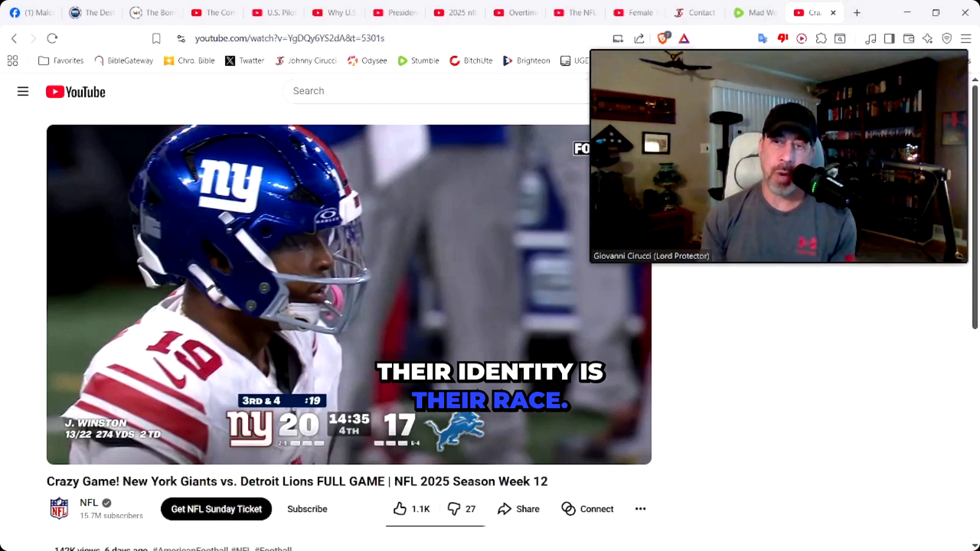The width and height of the screenshot is (980, 551).
Task: Open the YouTube hamburger guide menu
Action: tap(23, 92)
